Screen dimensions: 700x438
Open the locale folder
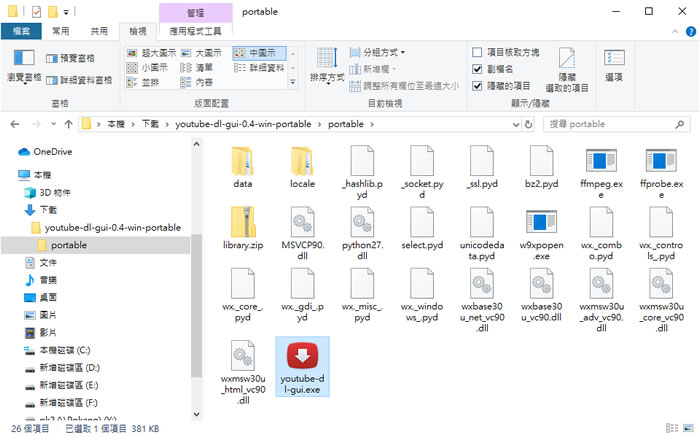click(x=302, y=167)
